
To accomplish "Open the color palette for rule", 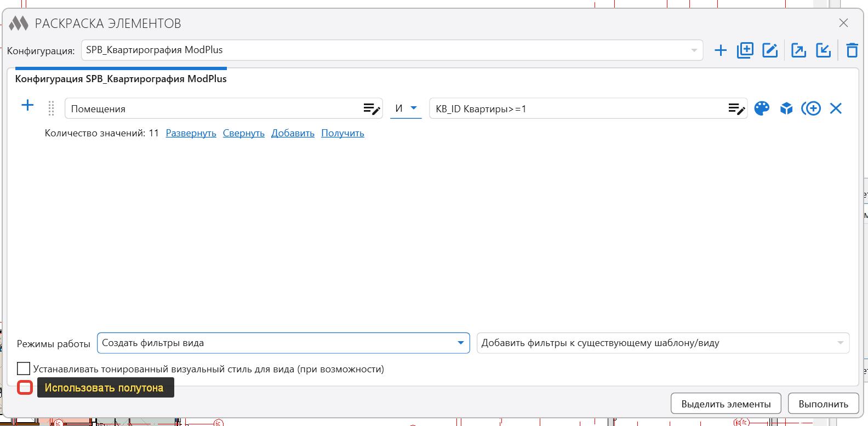I will coord(762,108).
